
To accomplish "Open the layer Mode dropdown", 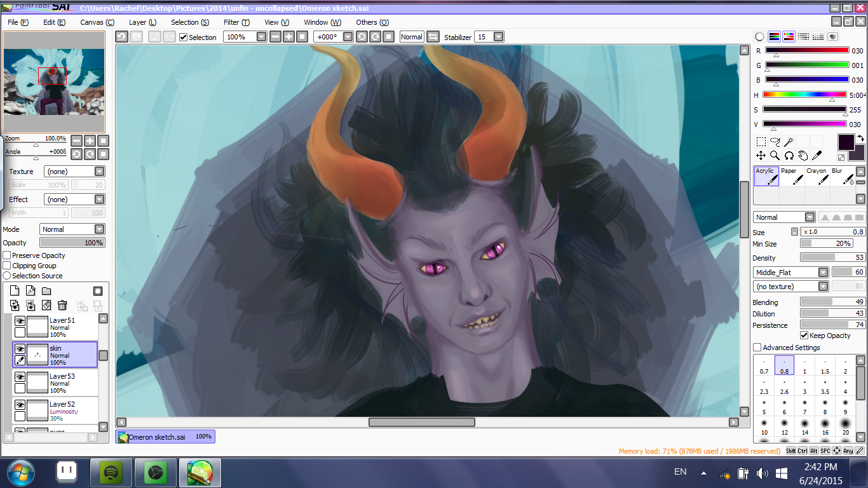I will point(99,229).
